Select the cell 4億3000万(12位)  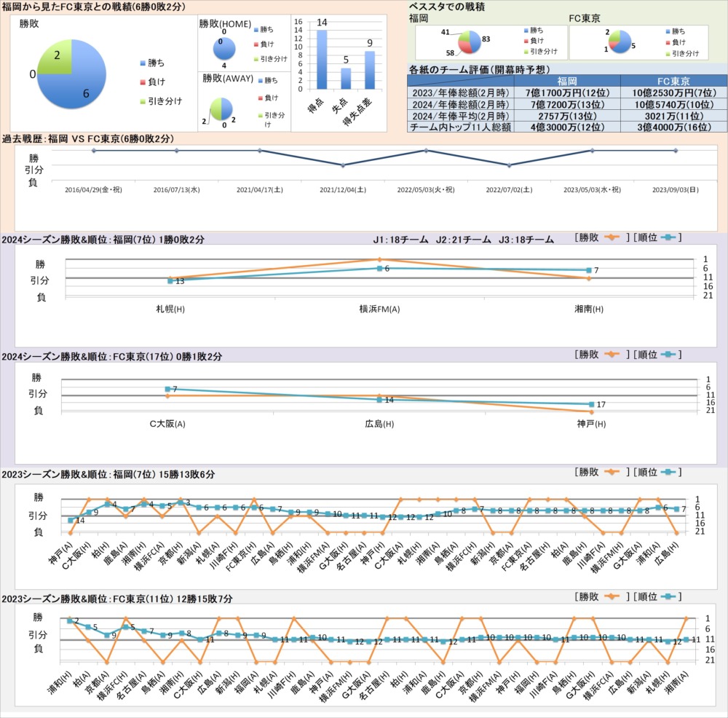coord(567,127)
